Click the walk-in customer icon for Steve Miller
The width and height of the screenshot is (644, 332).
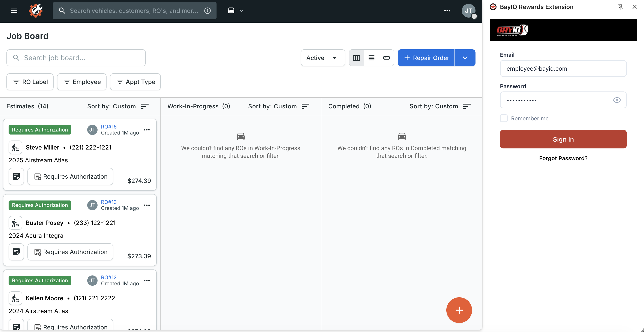point(15,147)
